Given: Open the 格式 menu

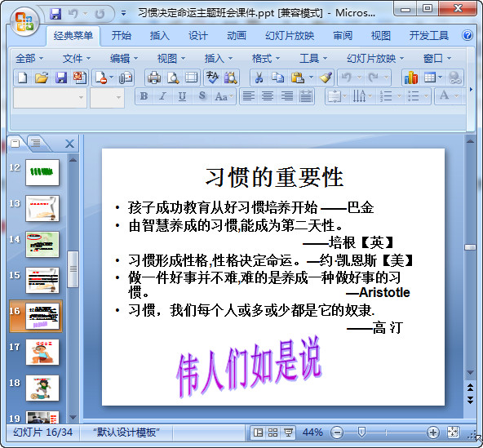Looking at the screenshot, I should [x=265, y=58].
